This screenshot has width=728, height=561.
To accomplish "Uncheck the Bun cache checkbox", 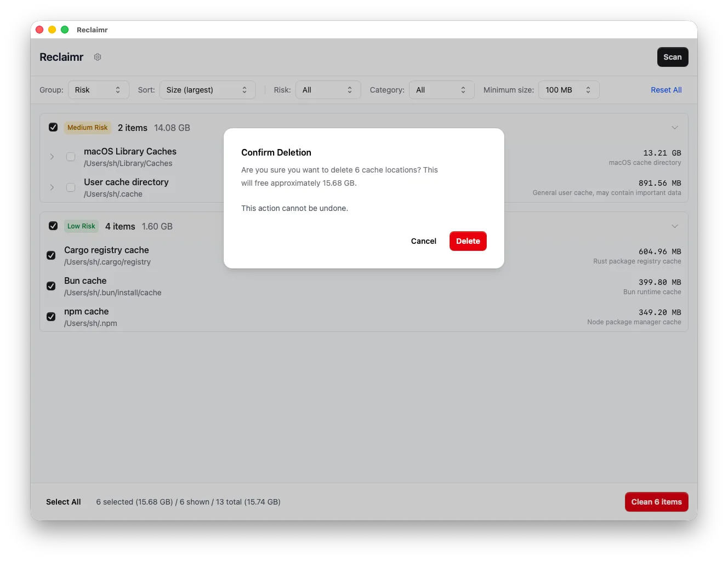I will (51, 286).
